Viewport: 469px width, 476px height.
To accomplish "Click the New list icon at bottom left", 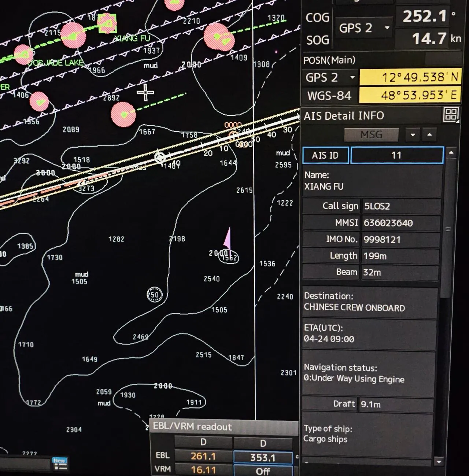I will 60,464.
